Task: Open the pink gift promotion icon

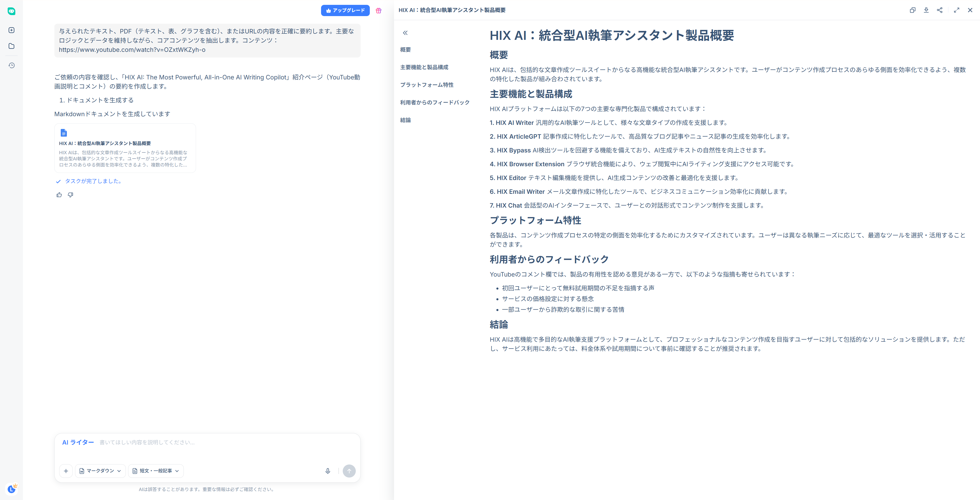Action: [x=378, y=11]
